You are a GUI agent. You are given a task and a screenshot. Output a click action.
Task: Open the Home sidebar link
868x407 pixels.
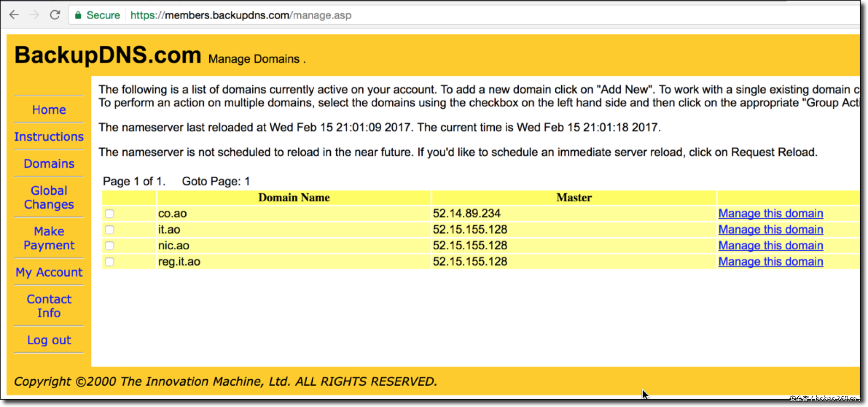pyautogui.click(x=49, y=110)
